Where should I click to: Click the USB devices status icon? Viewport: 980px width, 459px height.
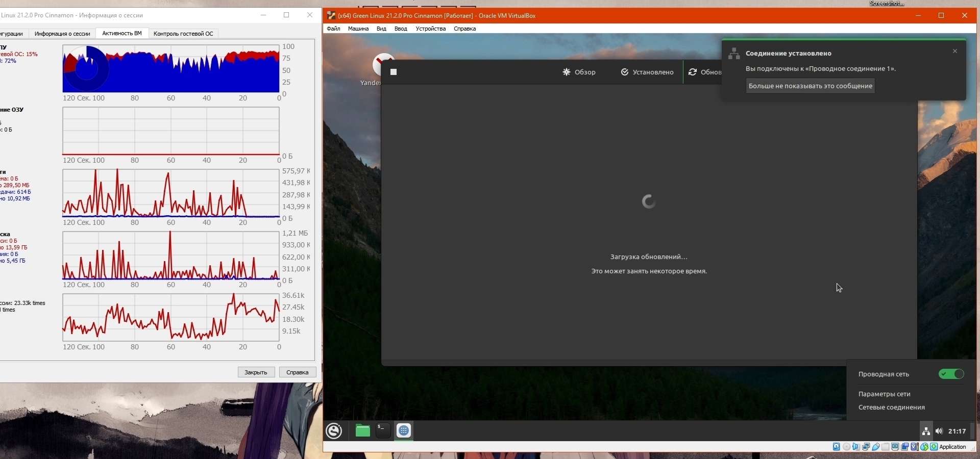876,447
